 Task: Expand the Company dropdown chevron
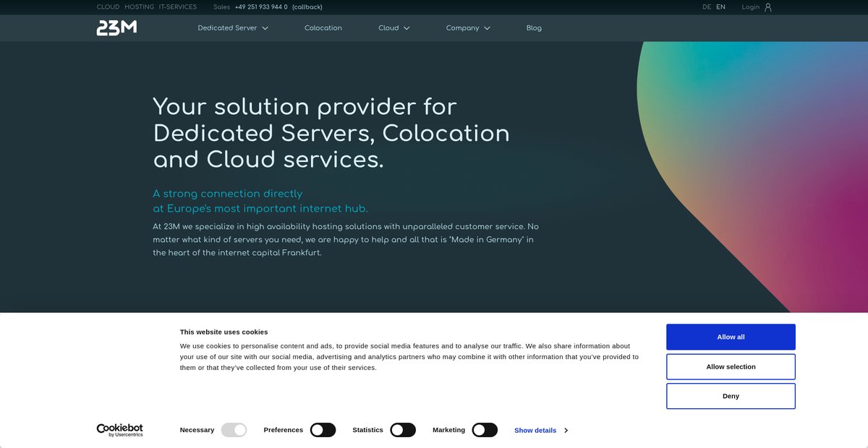pyautogui.click(x=487, y=28)
